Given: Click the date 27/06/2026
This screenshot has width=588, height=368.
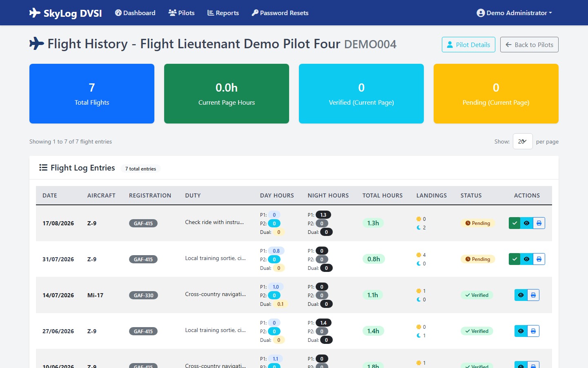Looking at the screenshot, I should pos(58,331).
